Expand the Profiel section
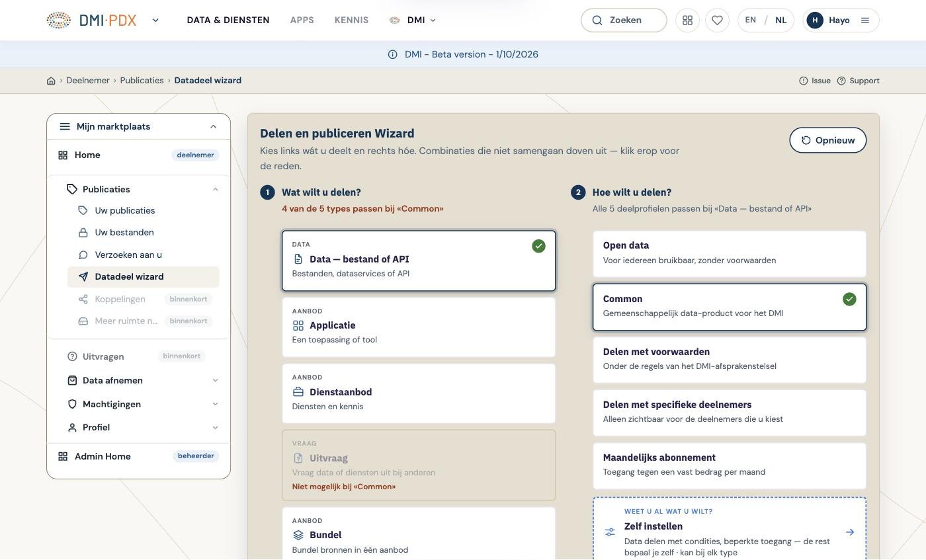Screen dimensions: 926x560 215,428
